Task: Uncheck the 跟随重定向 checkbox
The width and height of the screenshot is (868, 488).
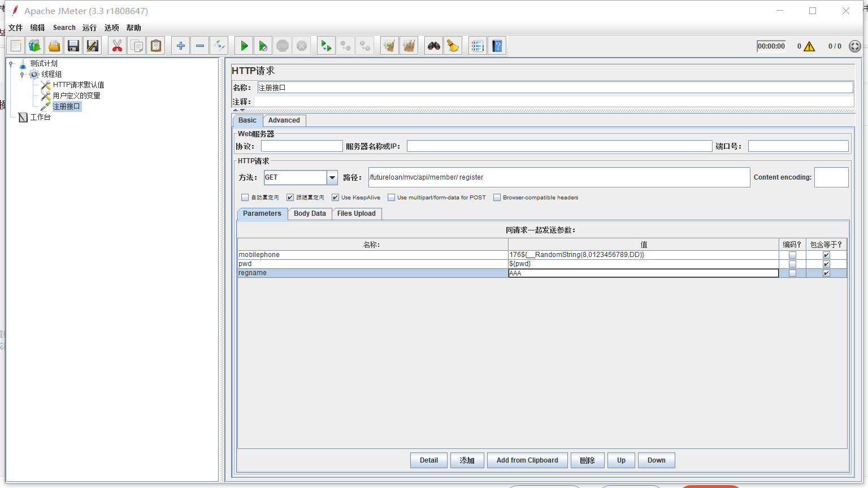Action: pyautogui.click(x=290, y=198)
